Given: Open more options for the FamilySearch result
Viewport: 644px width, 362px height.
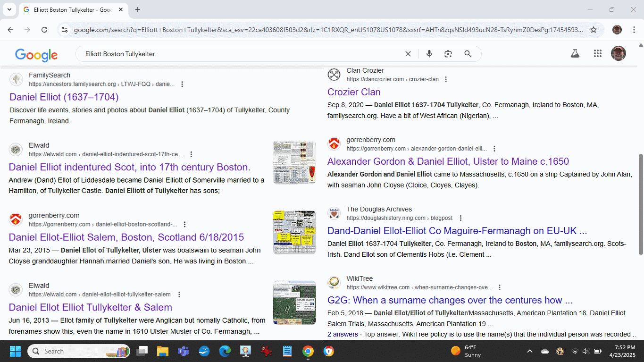Looking at the screenshot, I should (182, 84).
